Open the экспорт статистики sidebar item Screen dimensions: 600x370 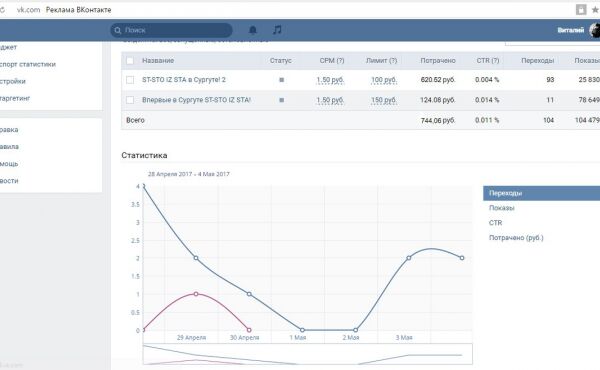click(x=28, y=64)
